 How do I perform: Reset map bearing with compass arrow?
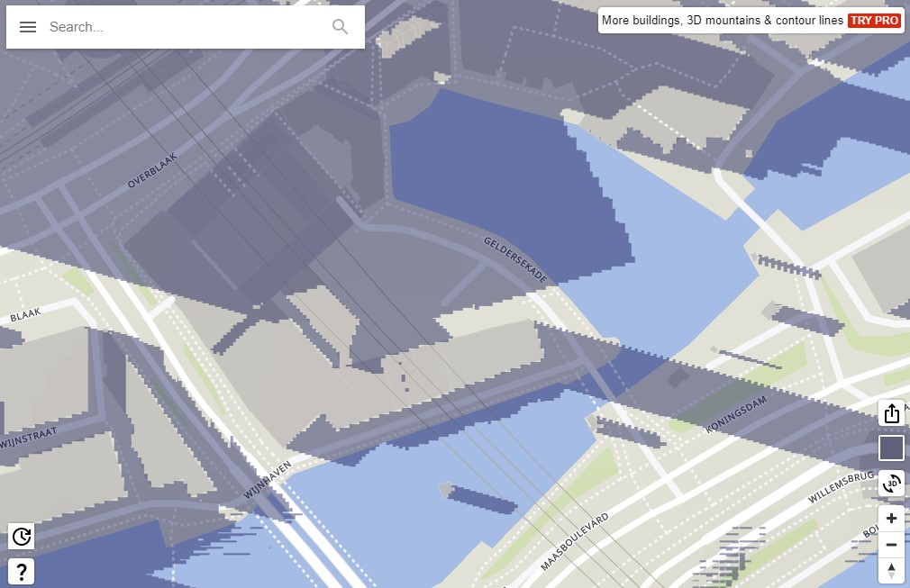[891, 570]
